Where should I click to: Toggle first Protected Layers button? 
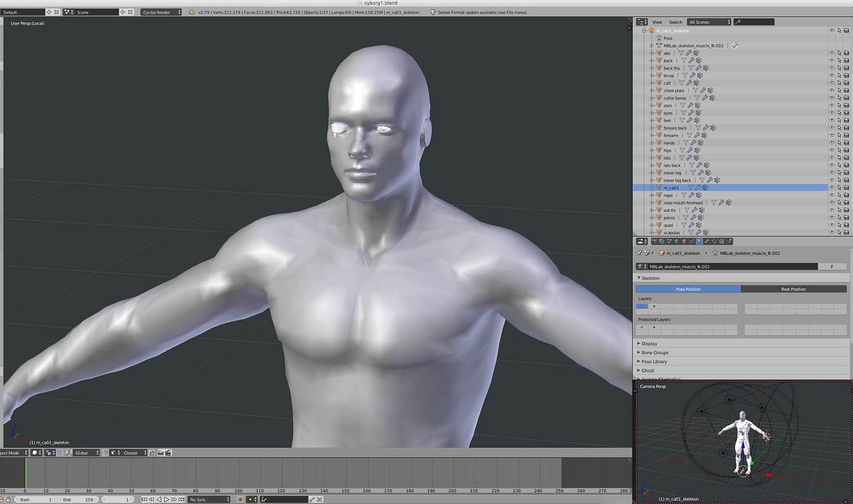pos(642,327)
